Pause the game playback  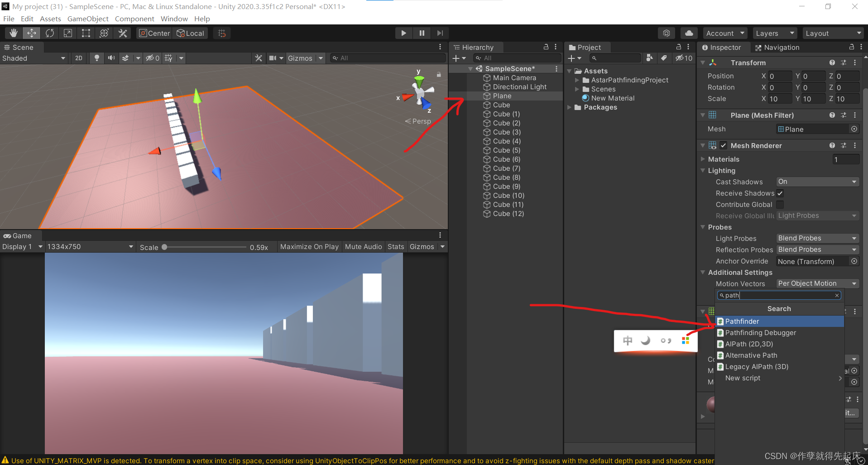click(422, 33)
